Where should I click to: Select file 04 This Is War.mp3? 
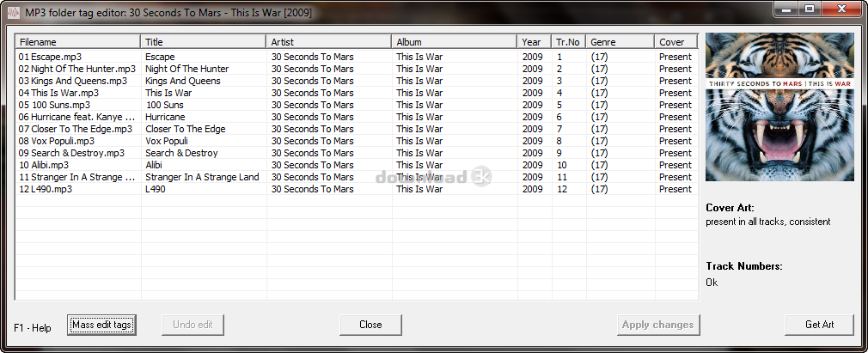[x=58, y=93]
